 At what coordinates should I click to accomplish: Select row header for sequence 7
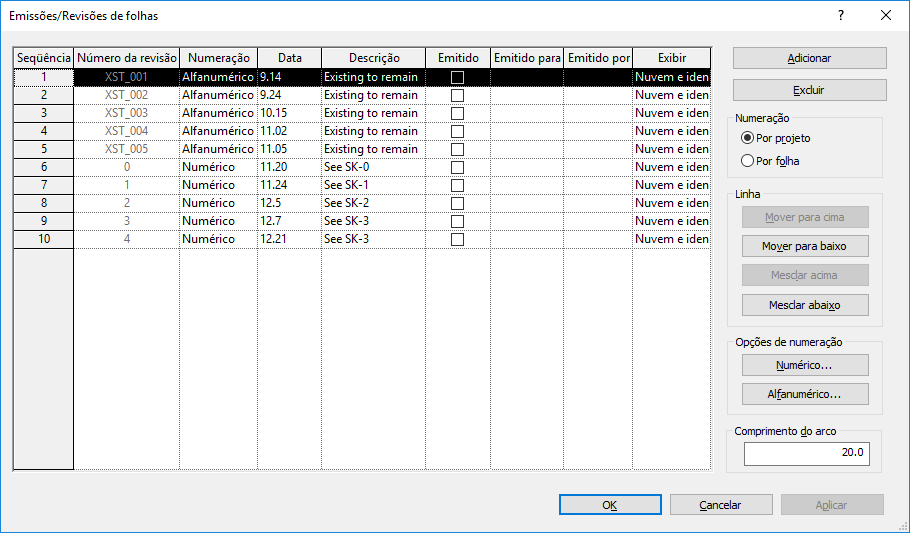coord(44,185)
